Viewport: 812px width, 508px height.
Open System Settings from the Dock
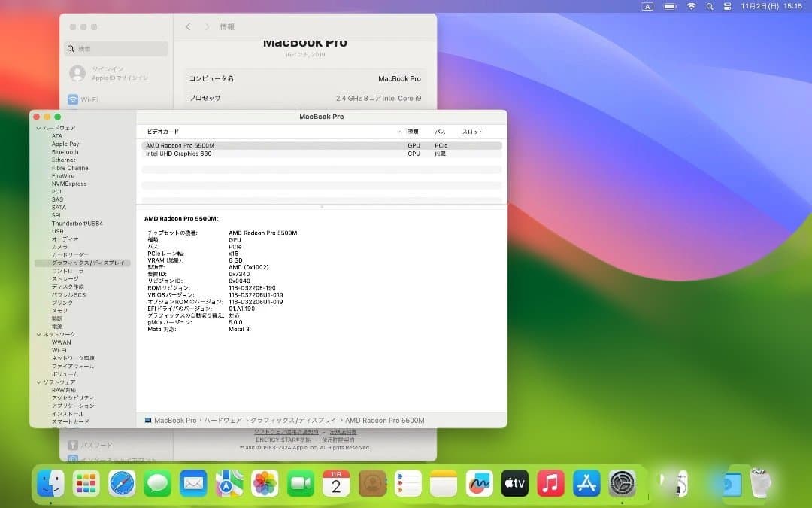(623, 484)
